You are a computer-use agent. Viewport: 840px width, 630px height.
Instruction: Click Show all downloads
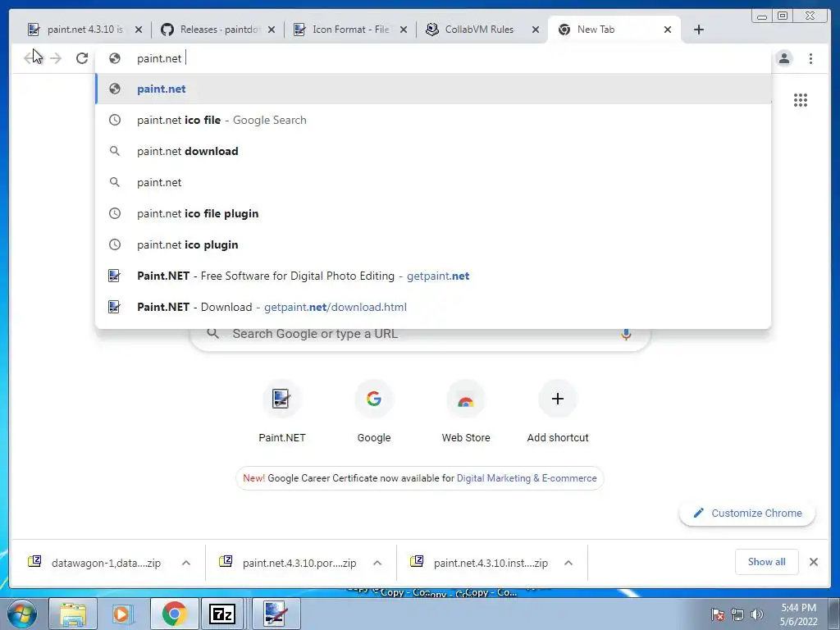pyautogui.click(x=767, y=562)
